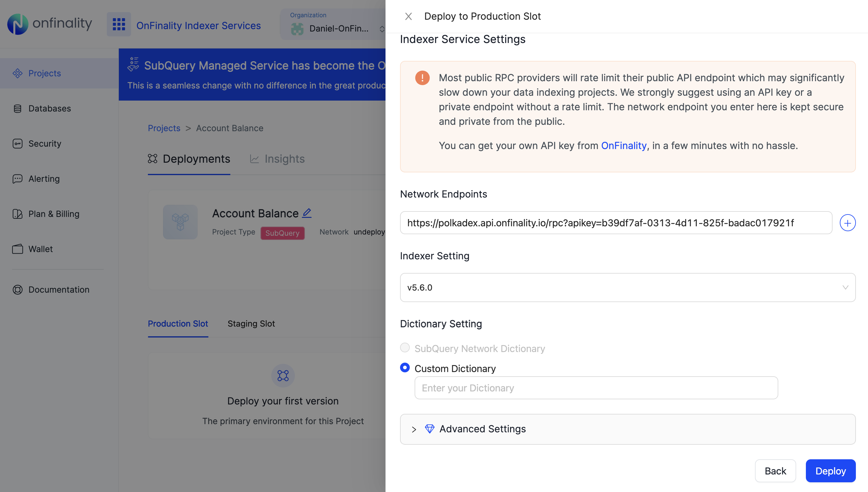Select the Wallet sidebar icon
This screenshot has width=868, height=492.
point(18,249)
